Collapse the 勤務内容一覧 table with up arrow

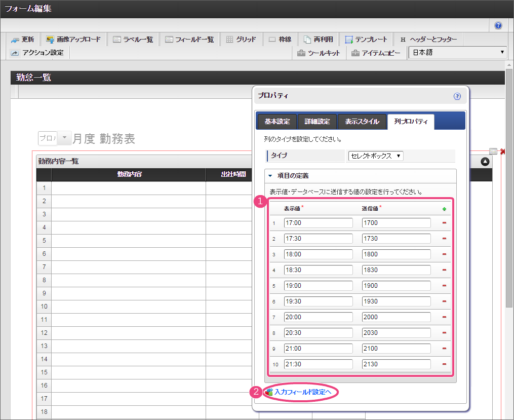pyautogui.click(x=485, y=162)
